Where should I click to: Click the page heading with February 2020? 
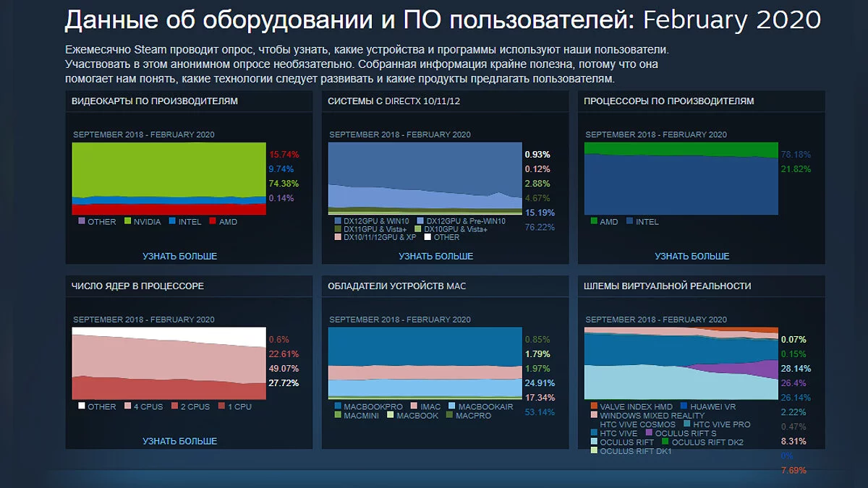click(443, 20)
